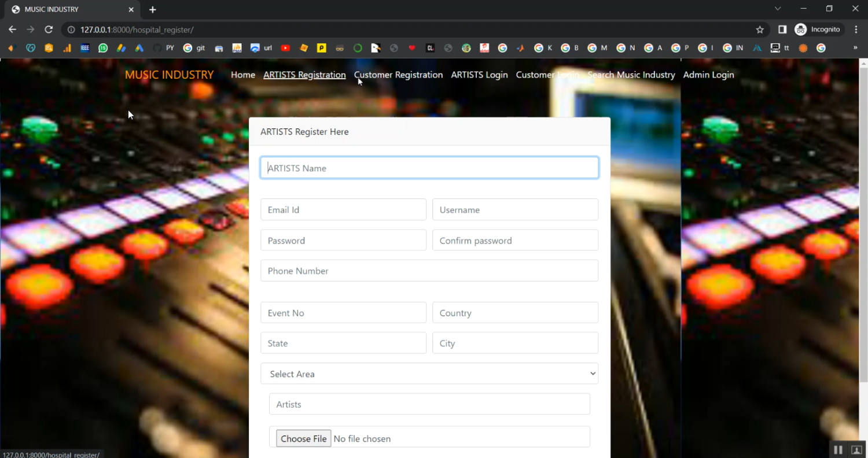Open the Google 'A' bookmark

click(653, 48)
